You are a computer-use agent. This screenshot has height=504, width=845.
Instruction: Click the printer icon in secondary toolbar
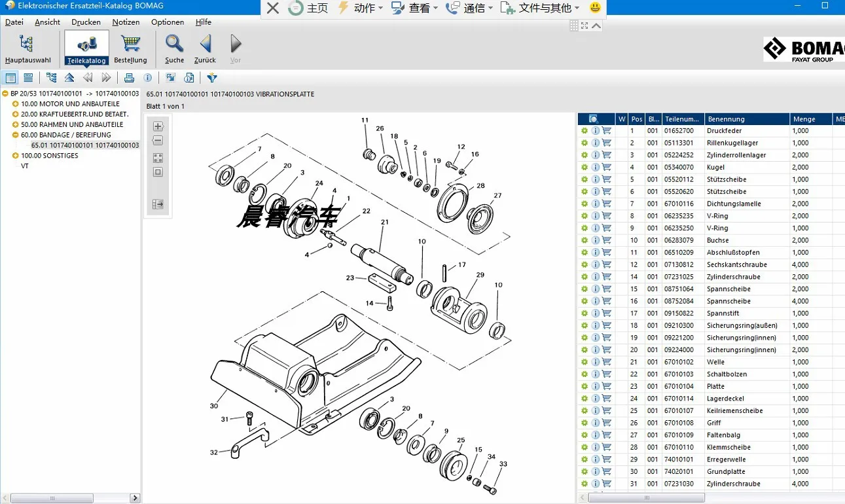(129, 78)
